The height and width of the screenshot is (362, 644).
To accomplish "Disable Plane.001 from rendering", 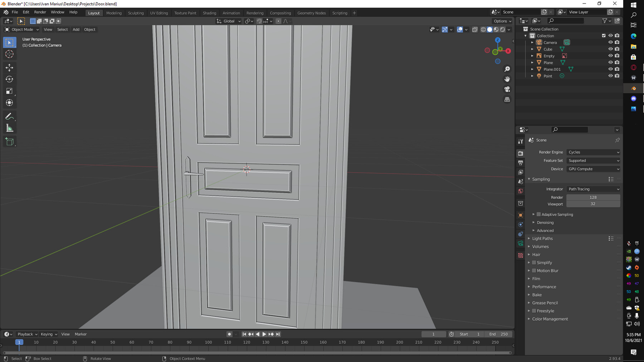I will coord(617,69).
